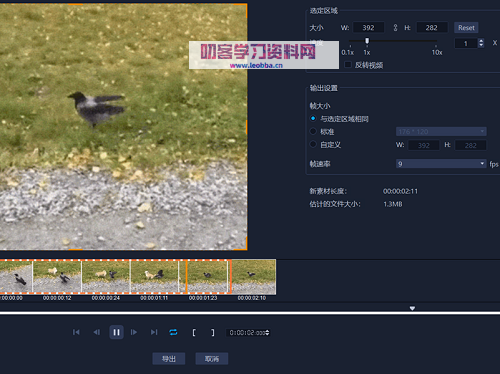Open the frame rate dropdown showing 9
The width and height of the screenshot is (500, 374).
tap(441, 164)
